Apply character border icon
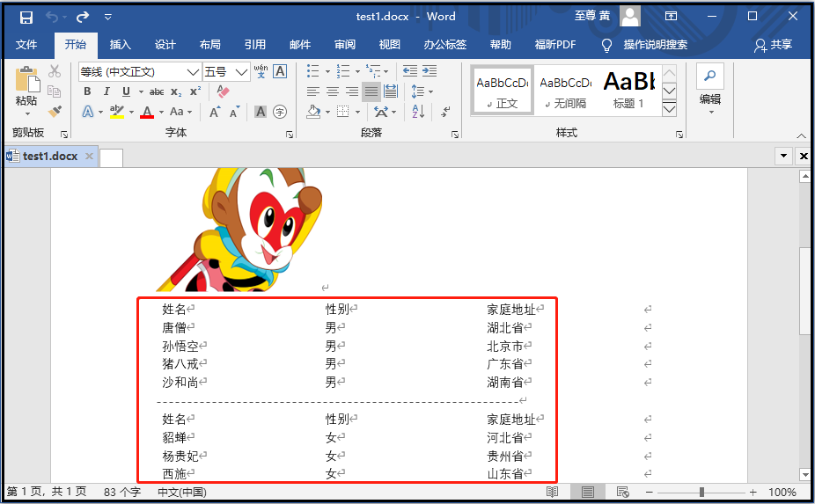The height and width of the screenshot is (504, 815). click(x=280, y=71)
